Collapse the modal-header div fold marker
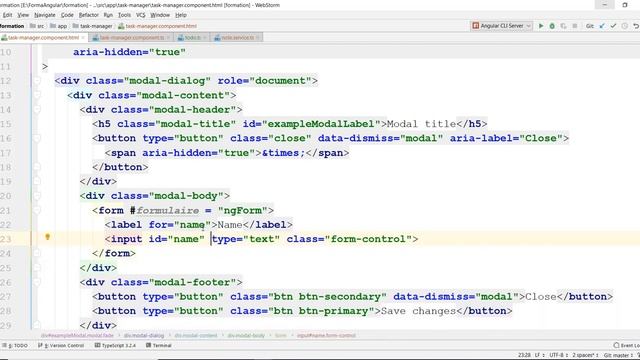 click(37, 109)
